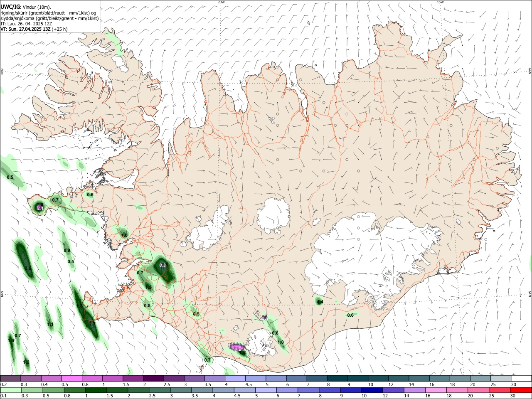Click the '9' label in the bottom legend row
Viewport: 532px width, 399px height.
point(342,396)
